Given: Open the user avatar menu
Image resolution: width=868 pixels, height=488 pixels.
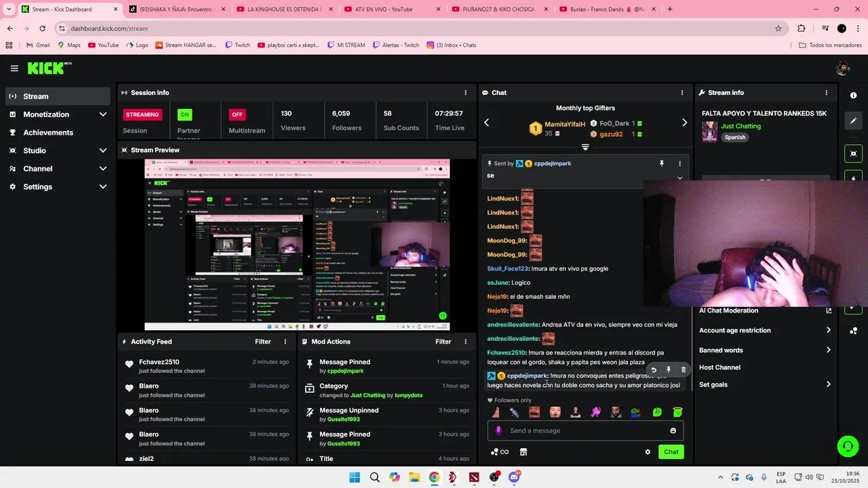Looking at the screenshot, I should [x=843, y=68].
